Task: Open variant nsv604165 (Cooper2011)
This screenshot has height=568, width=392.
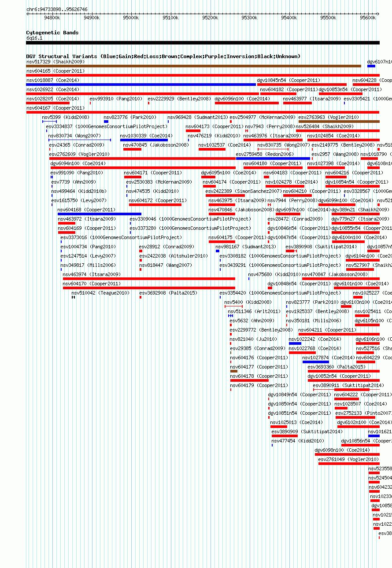Action: (x=55, y=71)
